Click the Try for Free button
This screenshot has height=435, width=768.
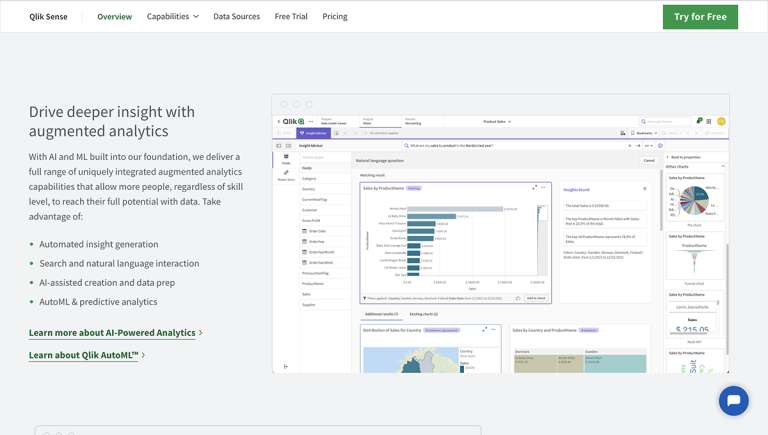(700, 17)
